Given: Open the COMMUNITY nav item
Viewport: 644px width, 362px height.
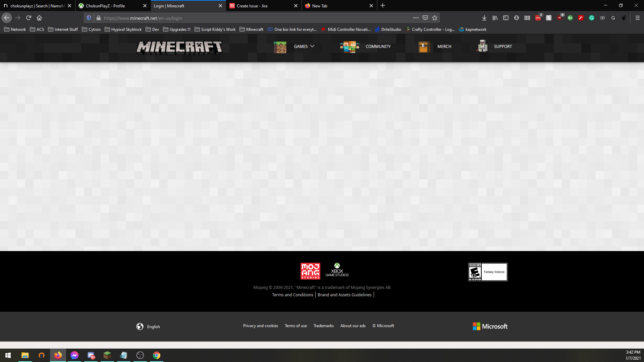Looking at the screenshot, I should pyautogui.click(x=378, y=47).
